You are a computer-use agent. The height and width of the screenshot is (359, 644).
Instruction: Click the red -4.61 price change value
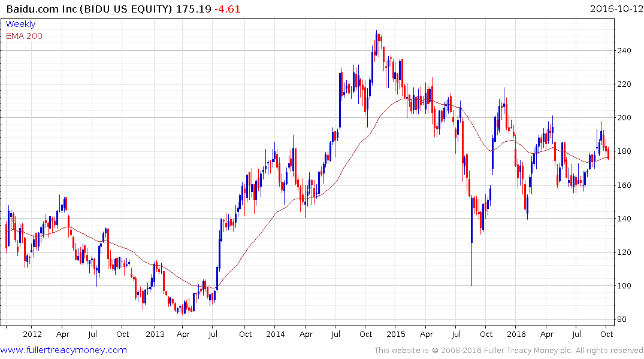(228, 8)
